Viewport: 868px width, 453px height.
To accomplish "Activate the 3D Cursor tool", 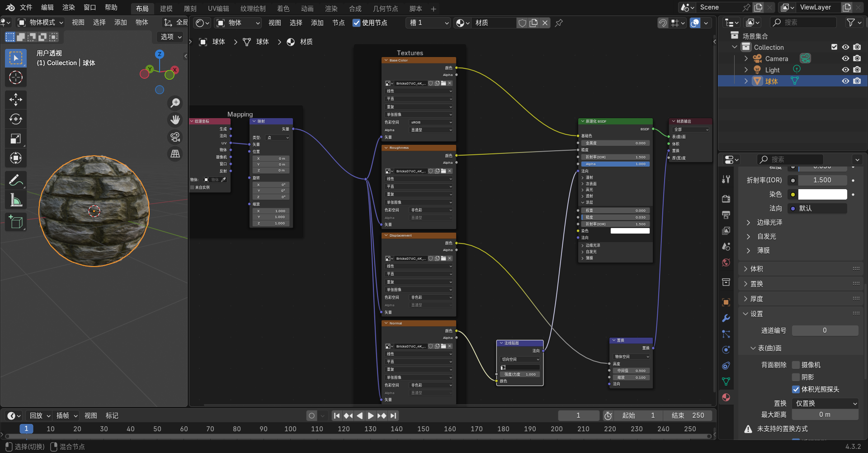I will click(x=16, y=78).
